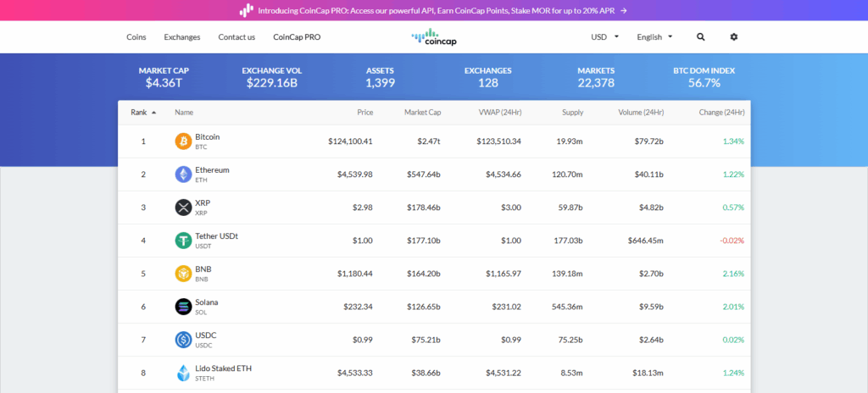The width and height of the screenshot is (868, 393).
Task: Expand the USD currency dropdown
Action: pos(604,37)
